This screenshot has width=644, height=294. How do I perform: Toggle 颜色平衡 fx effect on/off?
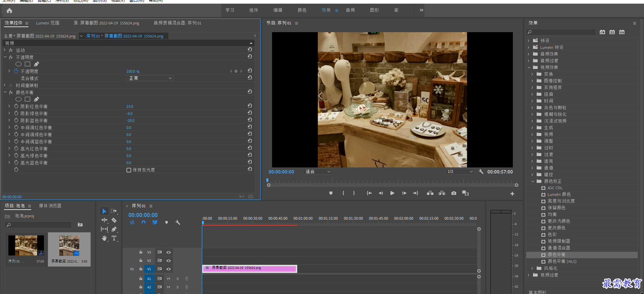pos(11,92)
